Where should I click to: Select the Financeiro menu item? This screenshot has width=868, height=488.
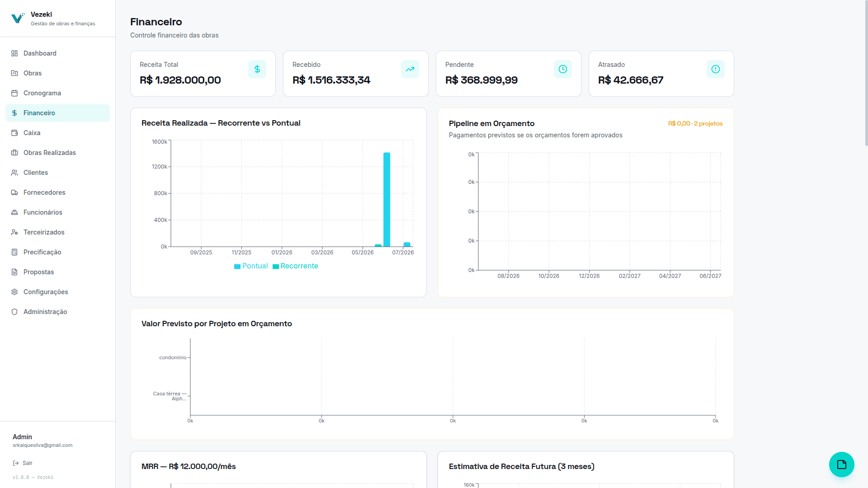pos(57,113)
